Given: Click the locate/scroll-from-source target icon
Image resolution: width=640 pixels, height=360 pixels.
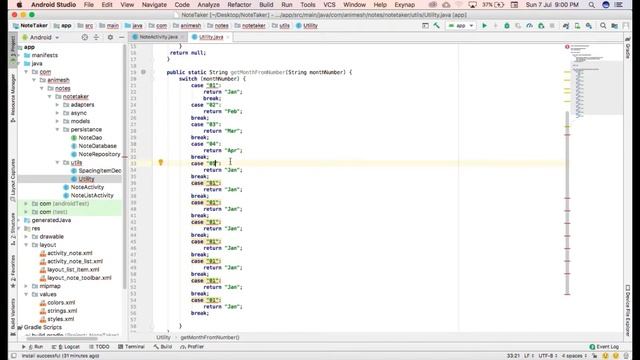Looking at the screenshot, I should point(84,37).
